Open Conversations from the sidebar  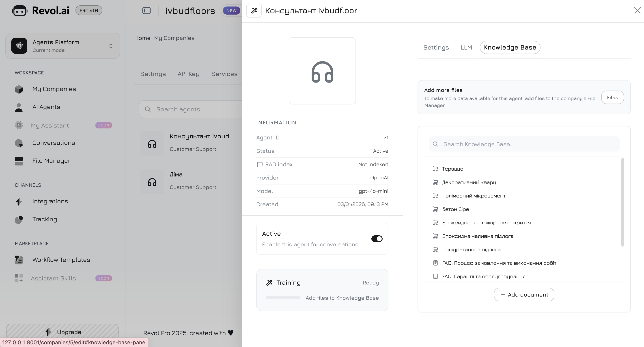pyautogui.click(x=53, y=143)
